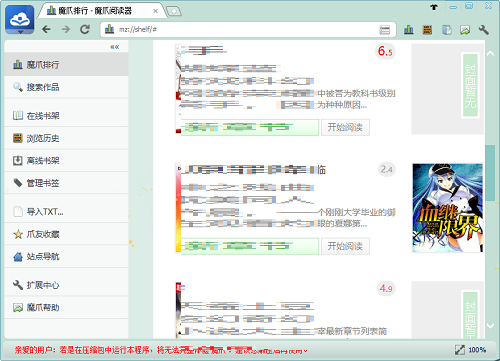Select 魔爪排行 in sidebar
Image resolution: width=500 pixels, height=361 pixels.
pos(66,64)
